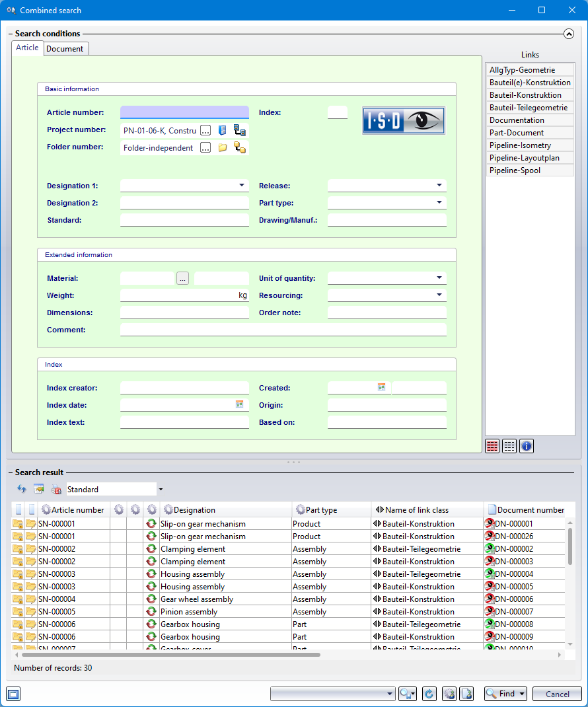This screenshot has width=588, height=707.
Task: Click the project explorer icon beside Project number
Action: [x=222, y=130]
